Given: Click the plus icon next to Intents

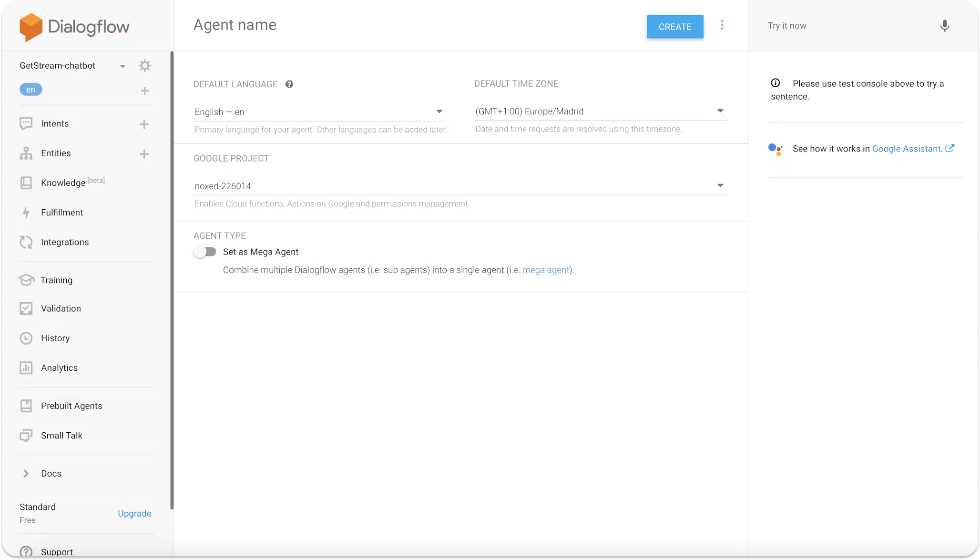Looking at the screenshot, I should (144, 124).
